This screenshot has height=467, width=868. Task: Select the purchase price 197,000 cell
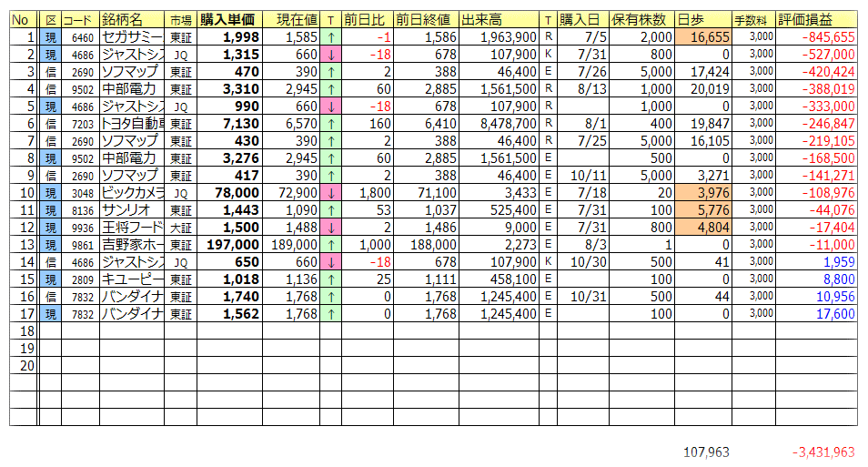coord(229,244)
